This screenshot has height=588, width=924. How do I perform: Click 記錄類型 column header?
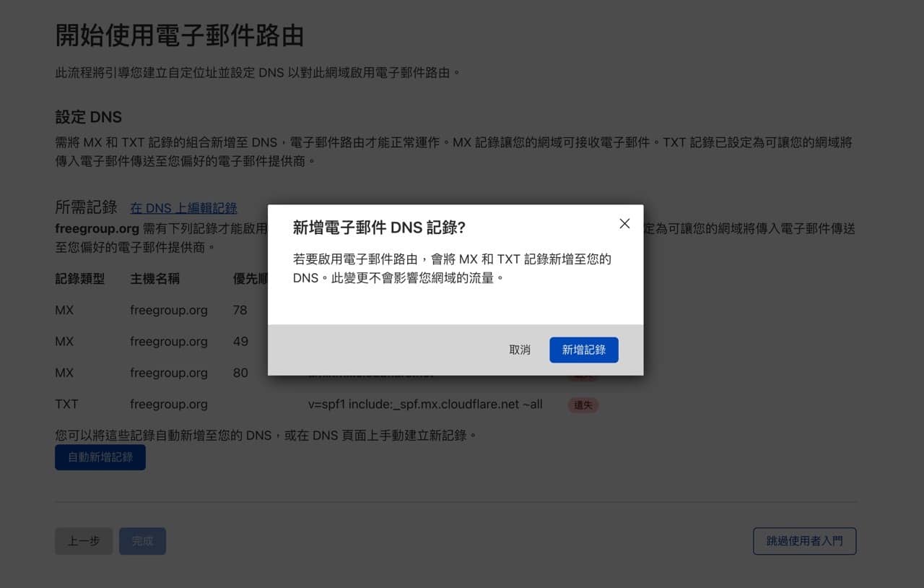coord(80,279)
